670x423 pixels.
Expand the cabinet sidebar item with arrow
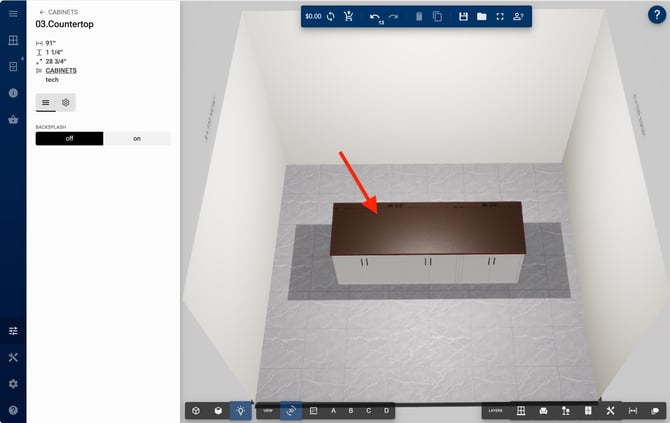pos(13,66)
